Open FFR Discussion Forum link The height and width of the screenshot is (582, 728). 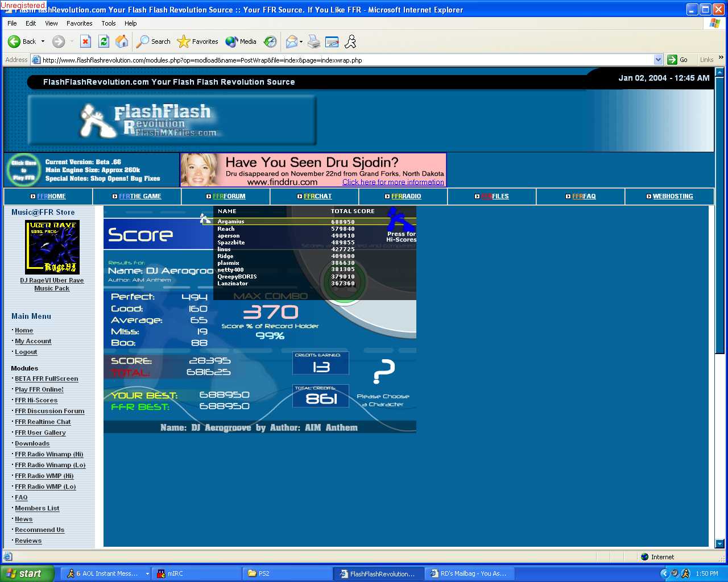click(x=49, y=411)
